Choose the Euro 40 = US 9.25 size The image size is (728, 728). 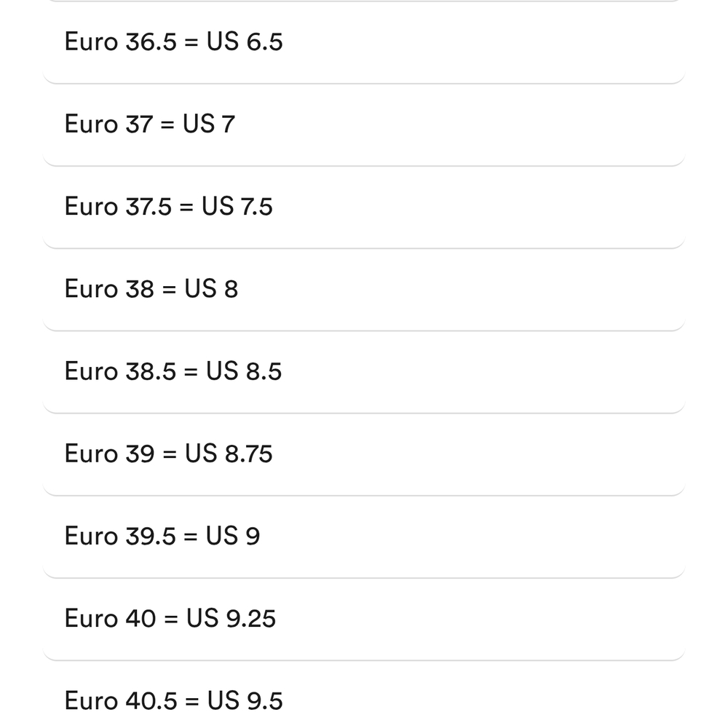click(364, 618)
